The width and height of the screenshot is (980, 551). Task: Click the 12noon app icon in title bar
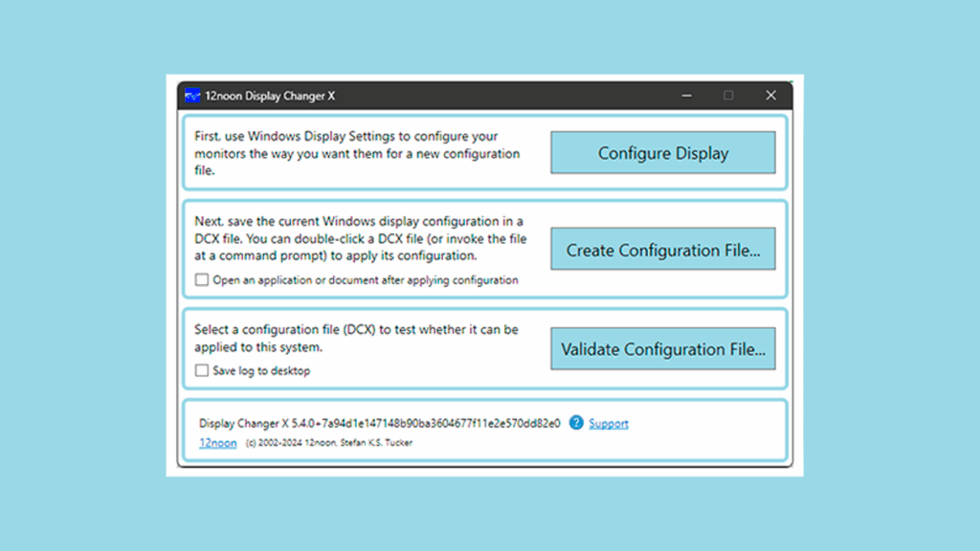tap(192, 96)
